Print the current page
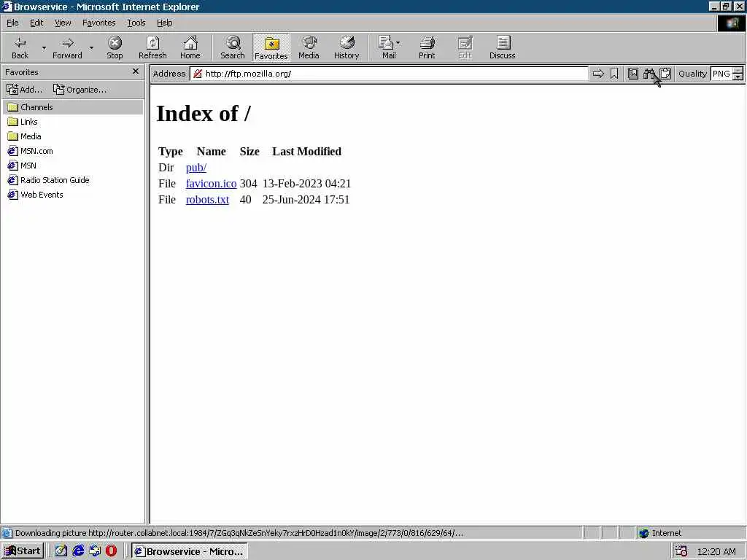Screen dimensions: 747x560 427,47
